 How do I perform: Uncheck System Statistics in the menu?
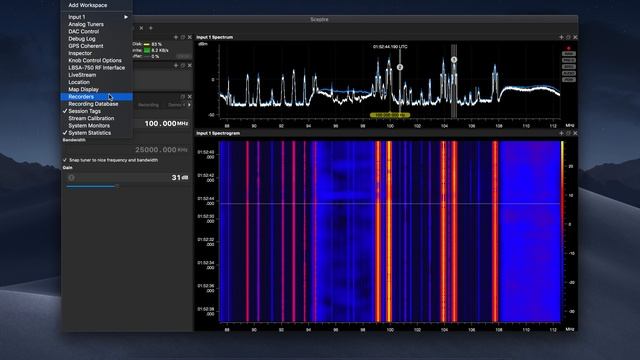[x=89, y=133]
